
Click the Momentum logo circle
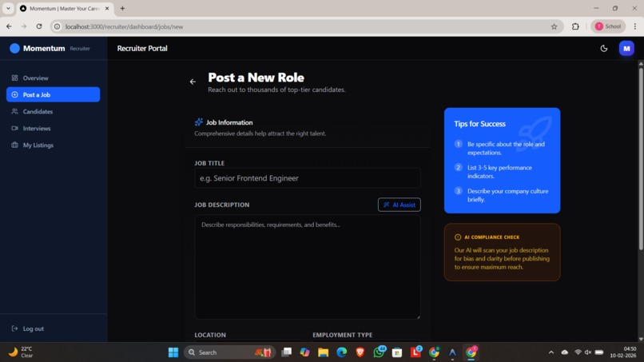[15, 49]
